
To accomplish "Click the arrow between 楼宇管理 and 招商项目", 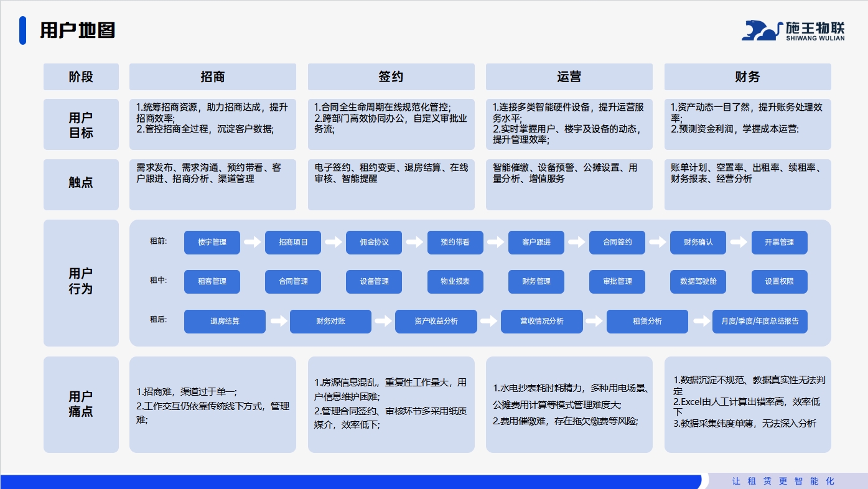I will click(x=252, y=242).
